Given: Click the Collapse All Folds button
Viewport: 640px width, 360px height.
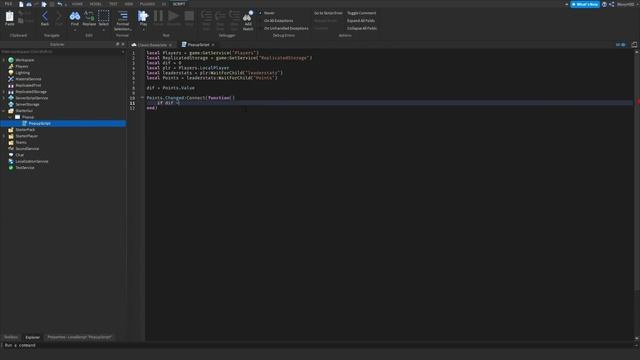Looking at the screenshot, I should pos(362,28).
